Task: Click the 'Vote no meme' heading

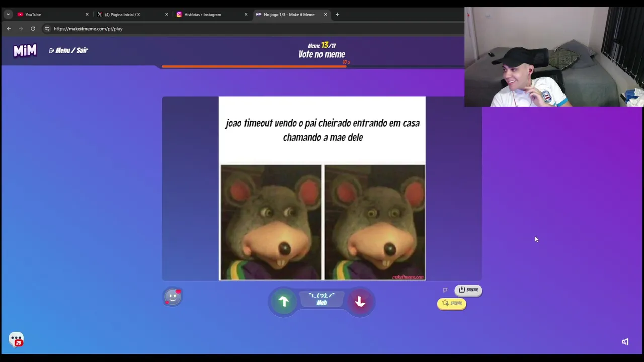Action: pos(321,54)
